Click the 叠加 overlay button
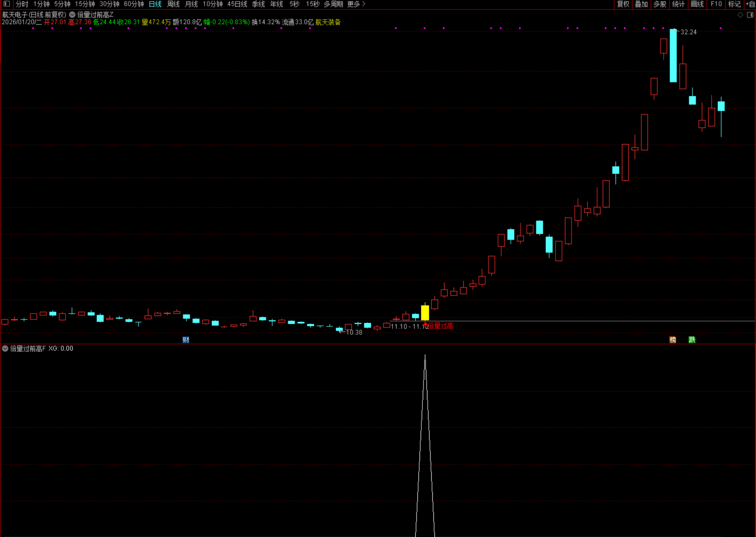Viewport: 756px width, 537px height. point(641,4)
